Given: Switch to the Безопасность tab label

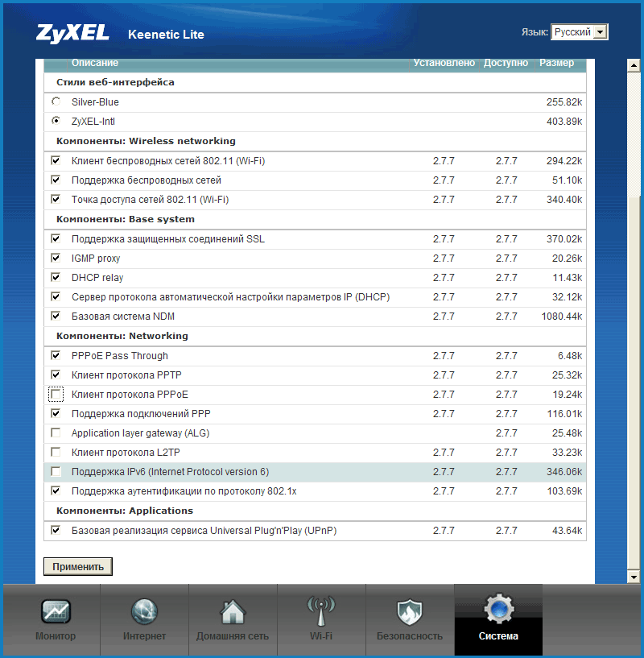Looking at the screenshot, I should [x=410, y=636].
